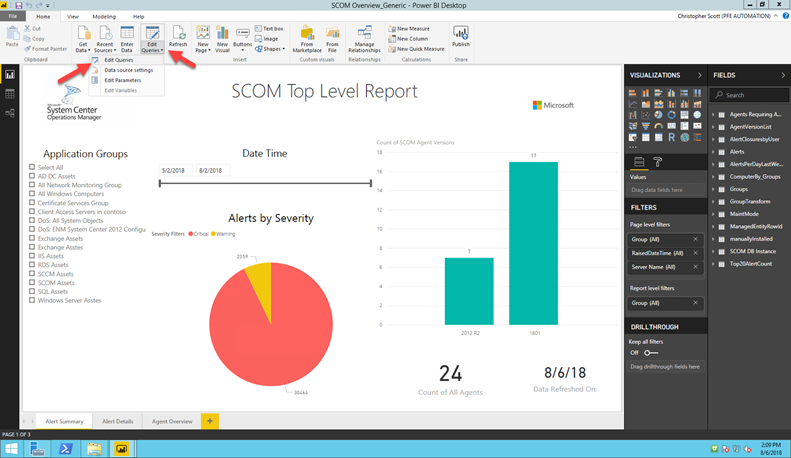
Task: Add a New Page from ribbon
Action: [x=203, y=39]
